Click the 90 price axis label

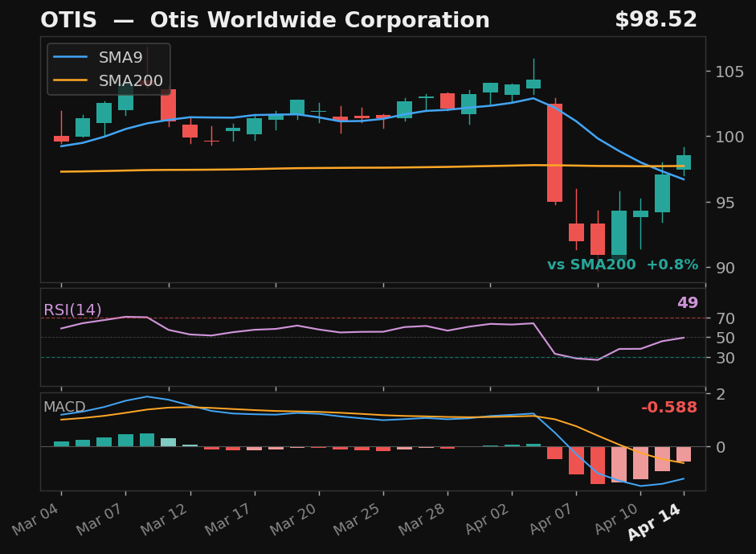pos(725,268)
